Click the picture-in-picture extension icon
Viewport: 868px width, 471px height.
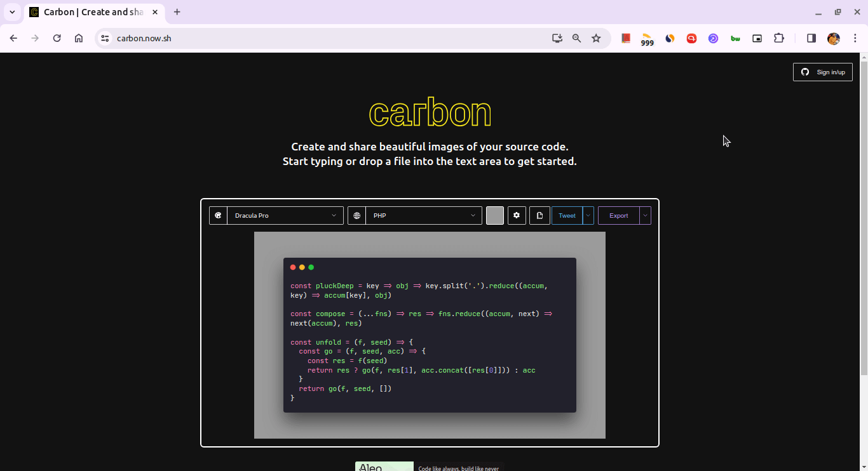(x=757, y=38)
